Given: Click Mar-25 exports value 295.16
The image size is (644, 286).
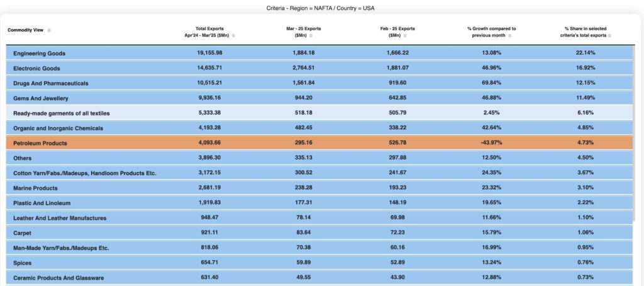Looking at the screenshot, I should pyautogui.click(x=304, y=143).
